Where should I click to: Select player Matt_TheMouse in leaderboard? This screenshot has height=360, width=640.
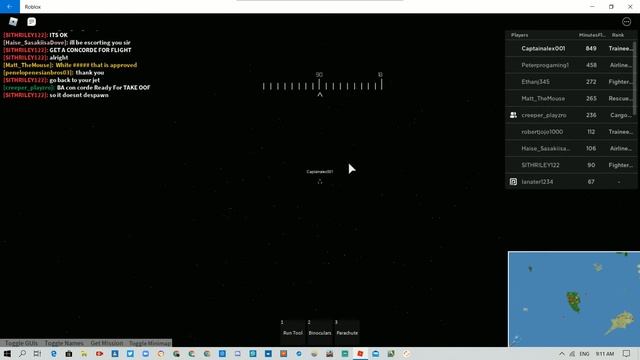(x=570, y=99)
